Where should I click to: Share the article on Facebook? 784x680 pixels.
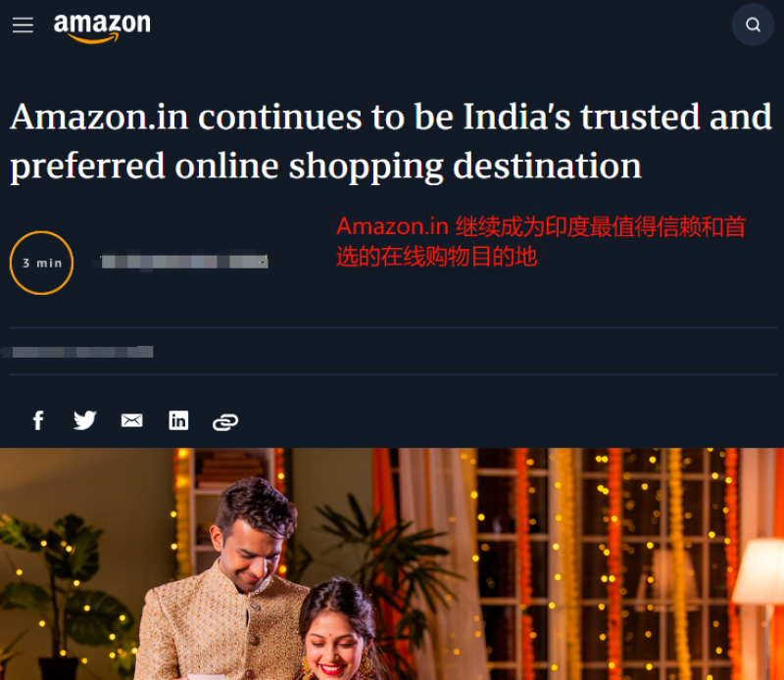tap(38, 420)
